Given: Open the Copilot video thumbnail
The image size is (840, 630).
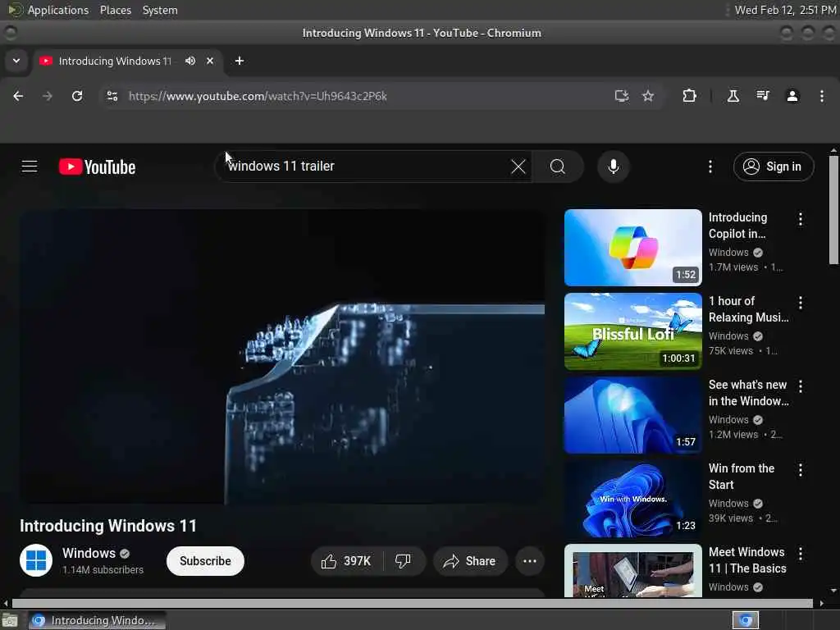Looking at the screenshot, I should click(x=632, y=248).
